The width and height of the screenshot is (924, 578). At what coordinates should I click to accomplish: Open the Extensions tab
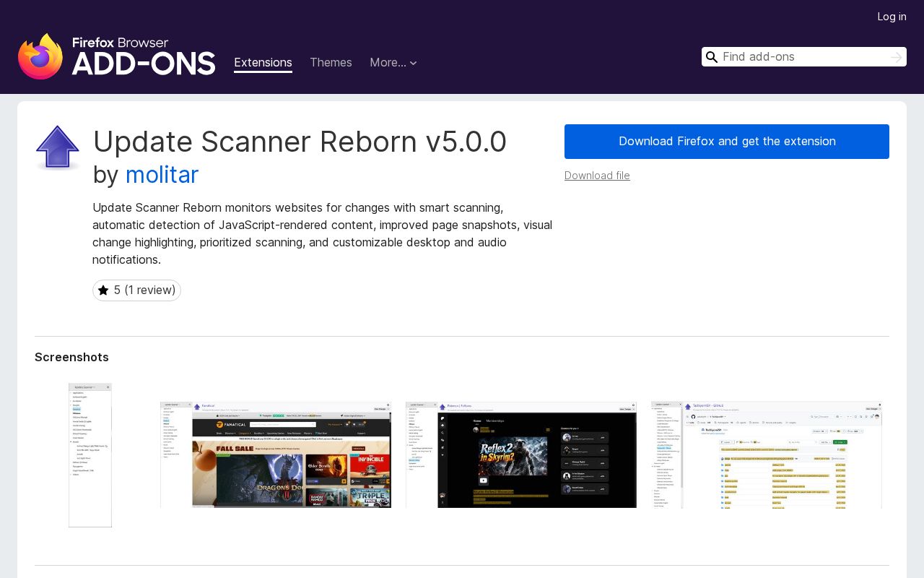(x=263, y=63)
